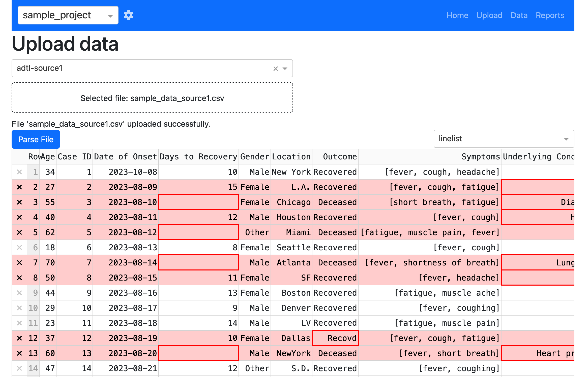Select the S.D. location cell

[291, 368]
